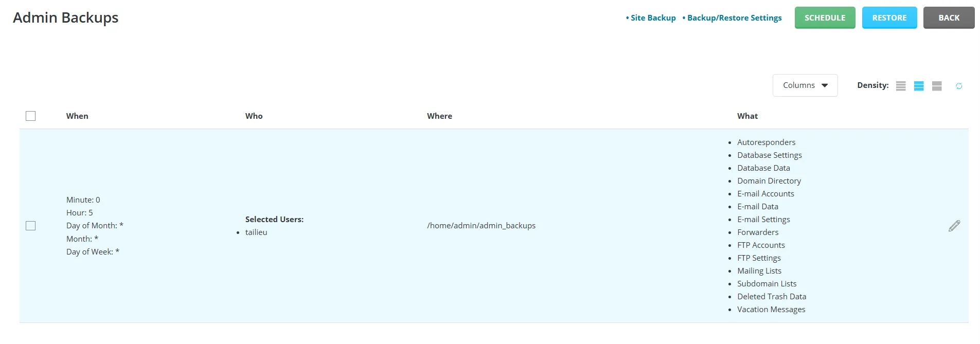This screenshot has height=344, width=980.
Task: Set compact table density
Action: pyautogui.click(x=900, y=86)
